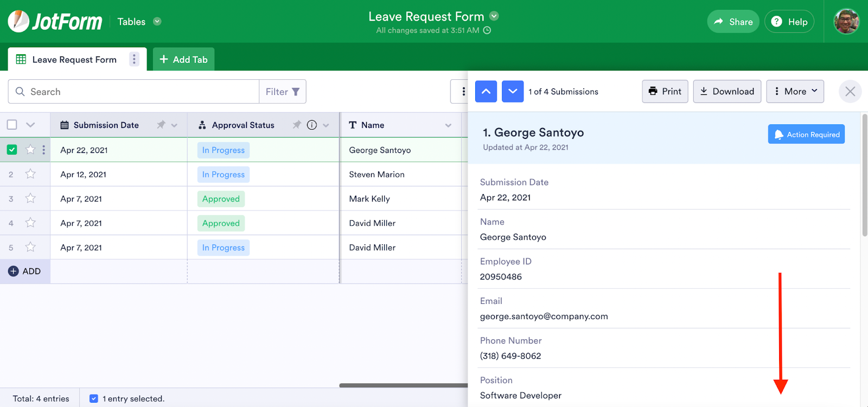Close the submission detail panel
The height and width of the screenshot is (407, 868).
tap(850, 92)
